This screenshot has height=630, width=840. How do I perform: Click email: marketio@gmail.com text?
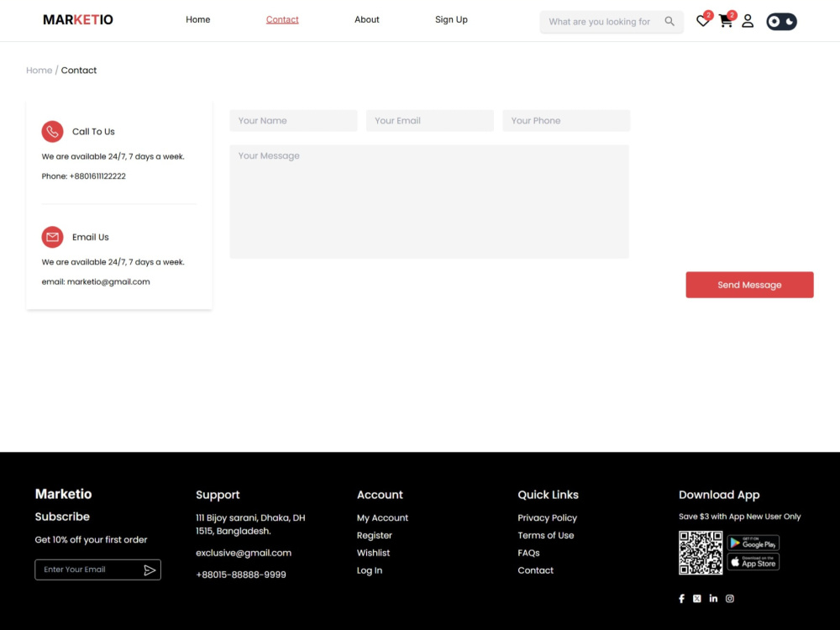click(96, 281)
